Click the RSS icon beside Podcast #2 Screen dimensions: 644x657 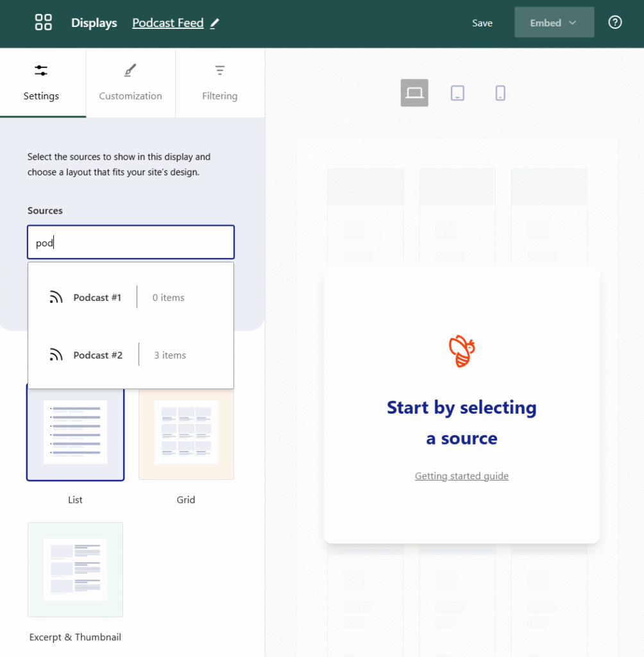point(56,355)
